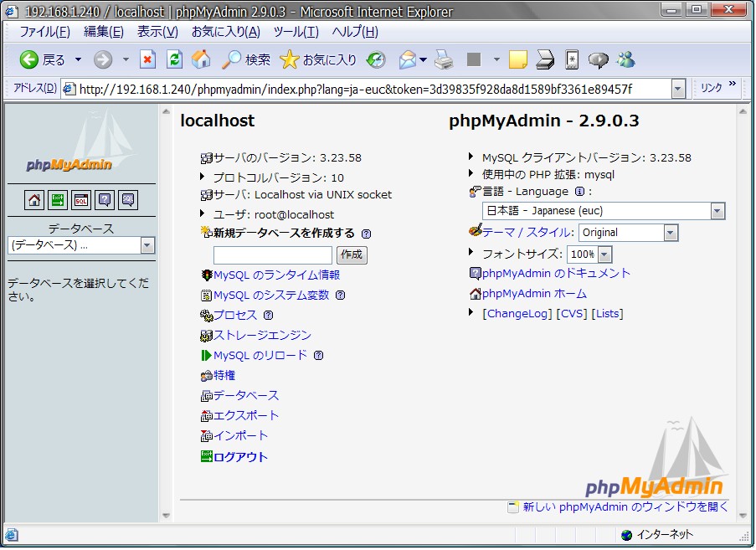Click the IE Forward arrow button
The height and width of the screenshot is (550, 756).
click(103, 59)
